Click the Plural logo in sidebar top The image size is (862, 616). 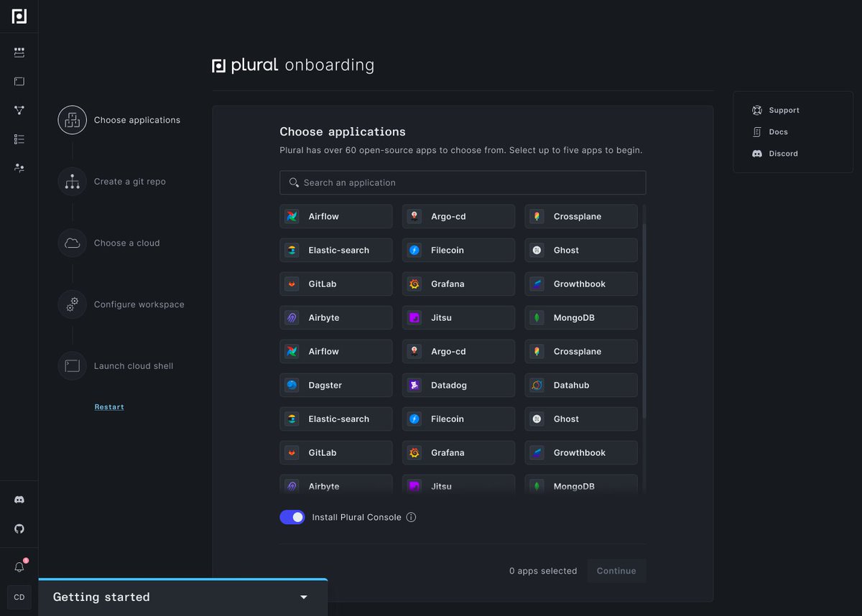19,17
